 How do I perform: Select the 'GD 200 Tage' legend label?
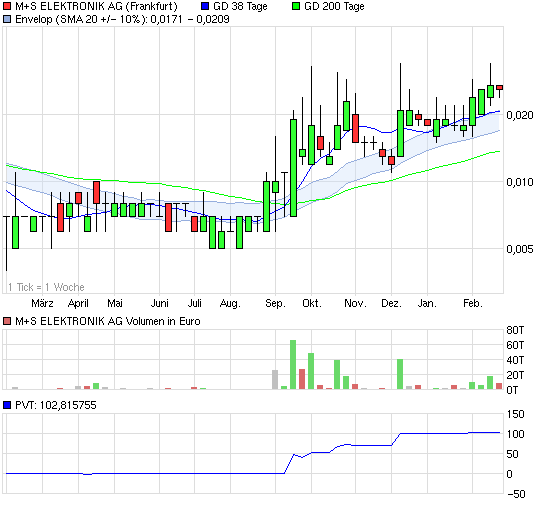334,6
